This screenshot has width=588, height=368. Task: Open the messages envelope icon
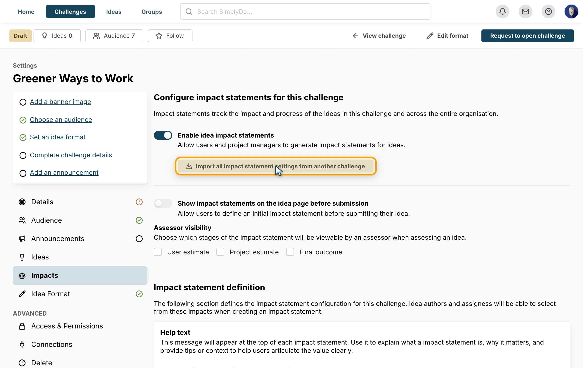pos(525,11)
